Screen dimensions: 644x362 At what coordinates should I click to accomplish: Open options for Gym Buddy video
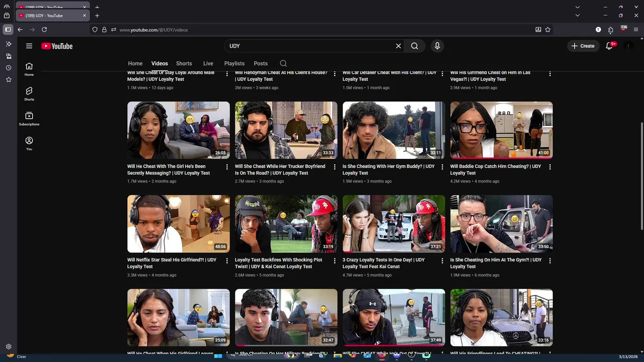coord(442,167)
